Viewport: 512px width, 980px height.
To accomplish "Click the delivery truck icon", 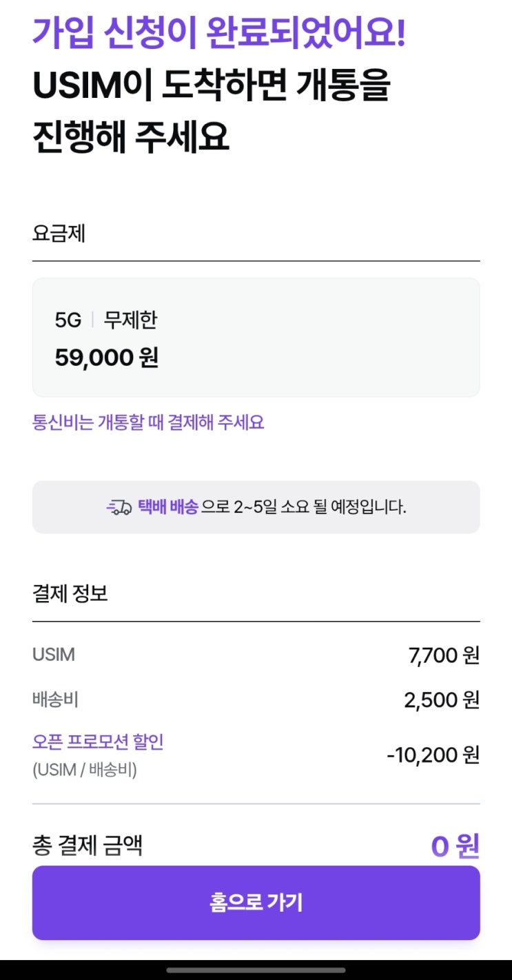I will tap(119, 508).
